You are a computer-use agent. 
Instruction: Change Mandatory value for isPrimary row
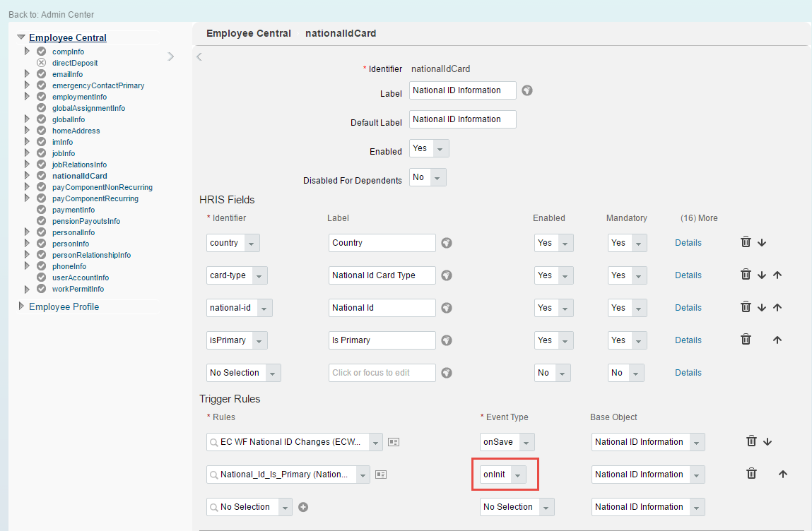[627, 340]
